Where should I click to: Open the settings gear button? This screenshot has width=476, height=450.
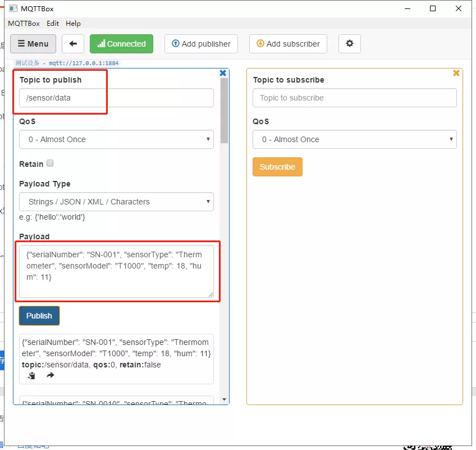click(x=349, y=44)
